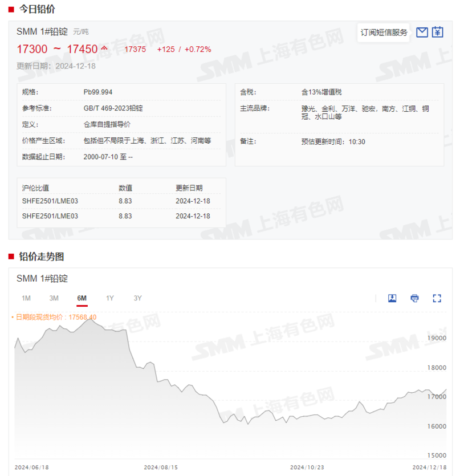Click the 铅价走势图 section heading

[42, 257]
